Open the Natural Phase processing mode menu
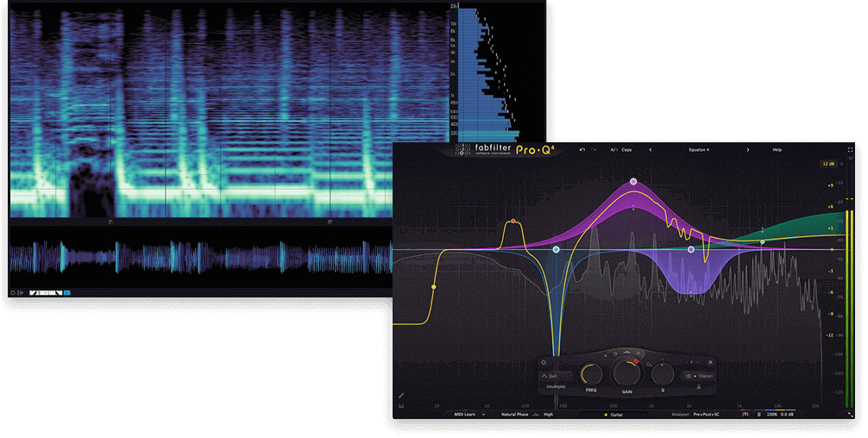This screenshot has height=438, width=868. 515,415
